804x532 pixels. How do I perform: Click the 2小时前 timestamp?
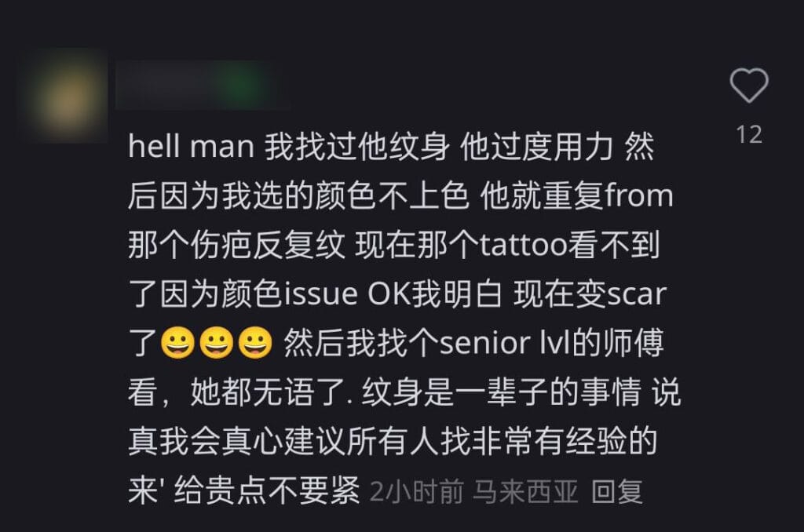pos(416,491)
